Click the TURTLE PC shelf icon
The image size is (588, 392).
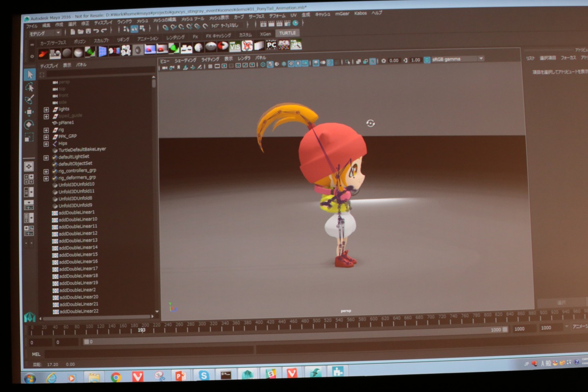tap(271, 46)
